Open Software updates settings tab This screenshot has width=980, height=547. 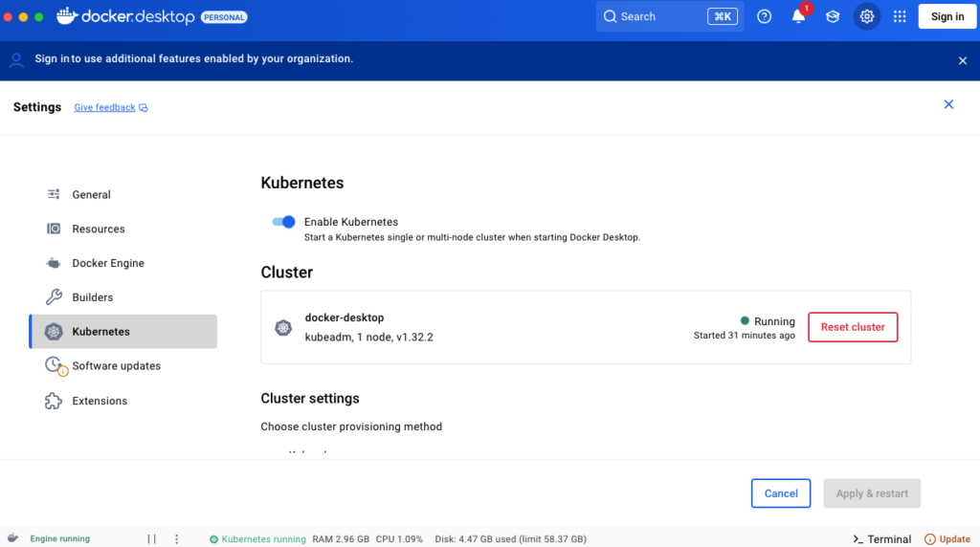pos(123,366)
